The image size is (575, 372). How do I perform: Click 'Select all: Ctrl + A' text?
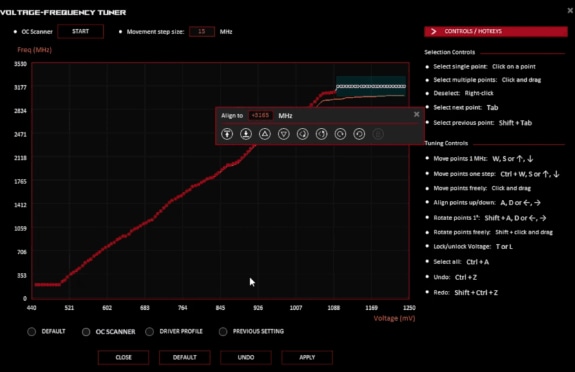[461, 262]
